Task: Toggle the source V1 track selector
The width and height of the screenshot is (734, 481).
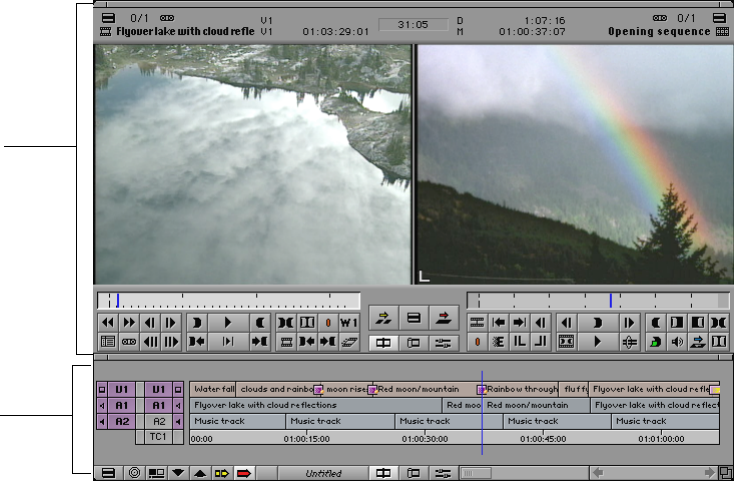Action: tap(122, 389)
